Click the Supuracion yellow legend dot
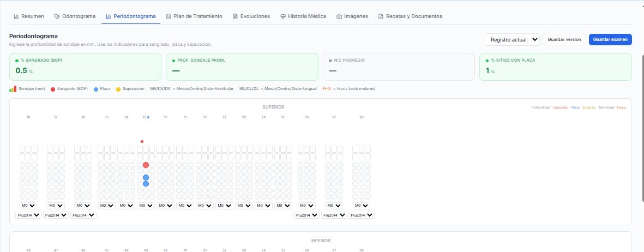The image size is (644, 252). (118, 89)
